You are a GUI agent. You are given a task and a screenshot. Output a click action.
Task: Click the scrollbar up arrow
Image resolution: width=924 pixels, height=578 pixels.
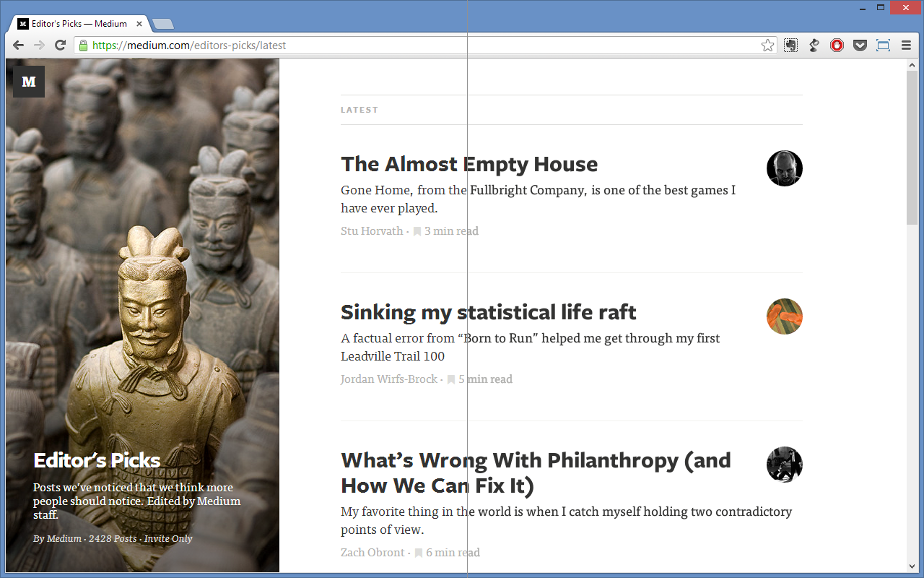click(x=912, y=65)
